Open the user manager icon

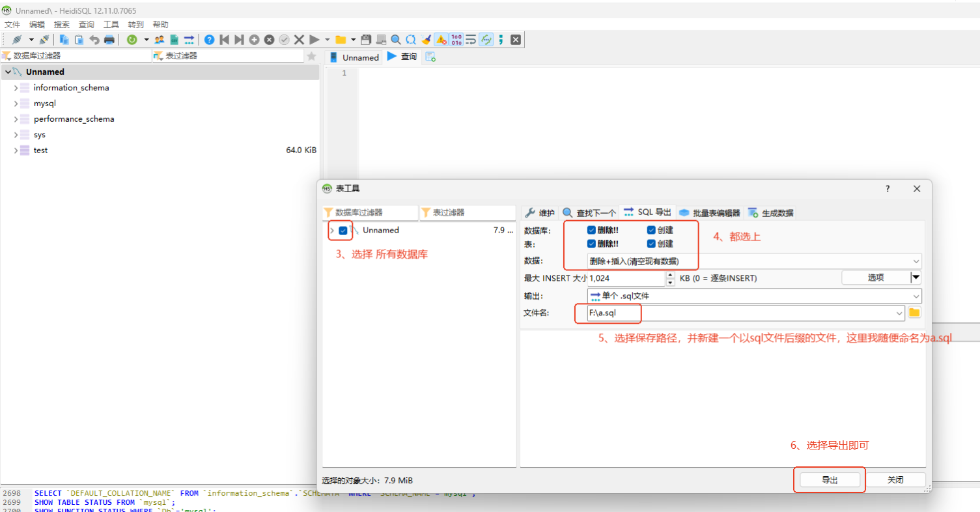(160, 40)
